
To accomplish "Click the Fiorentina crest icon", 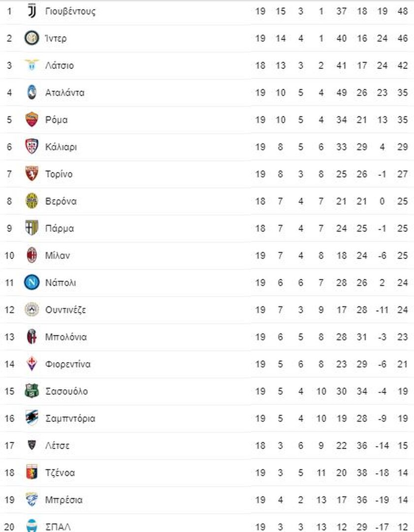I will tap(32, 364).
